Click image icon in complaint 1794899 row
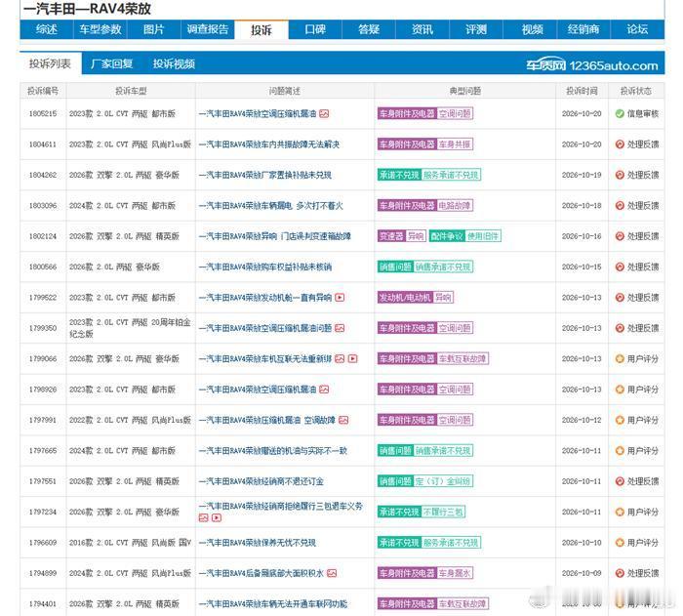This screenshot has width=683, height=616. 332,573
